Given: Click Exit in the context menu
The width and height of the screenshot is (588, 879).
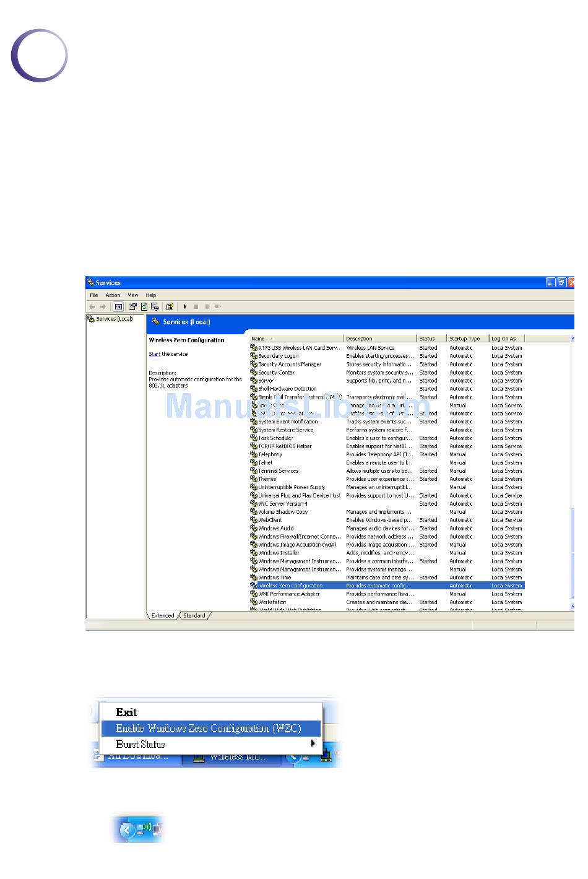Looking at the screenshot, I should (x=126, y=712).
